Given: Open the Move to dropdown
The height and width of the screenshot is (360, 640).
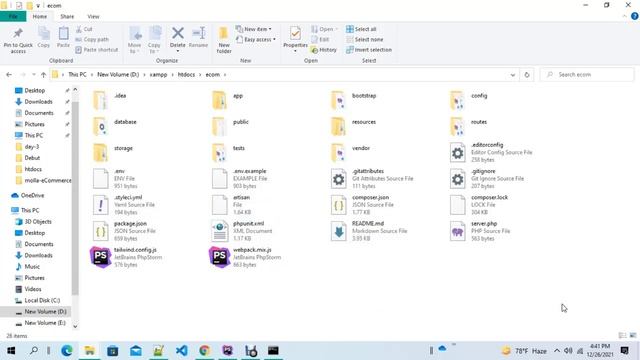Looking at the screenshot, I should pyautogui.click(x=134, y=40).
